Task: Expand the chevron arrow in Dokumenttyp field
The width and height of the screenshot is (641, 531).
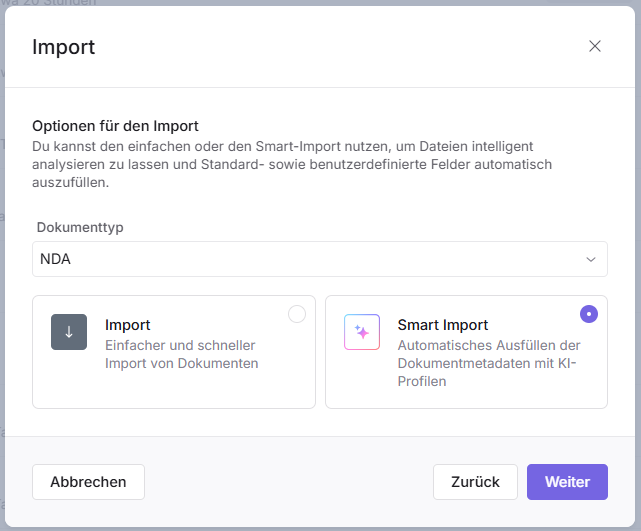Action: [x=590, y=259]
